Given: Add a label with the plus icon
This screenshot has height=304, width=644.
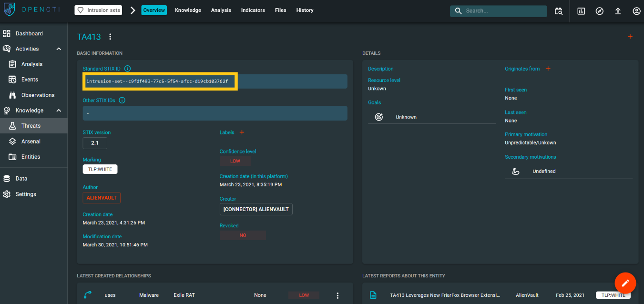Looking at the screenshot, I should (x=242, y=132).
